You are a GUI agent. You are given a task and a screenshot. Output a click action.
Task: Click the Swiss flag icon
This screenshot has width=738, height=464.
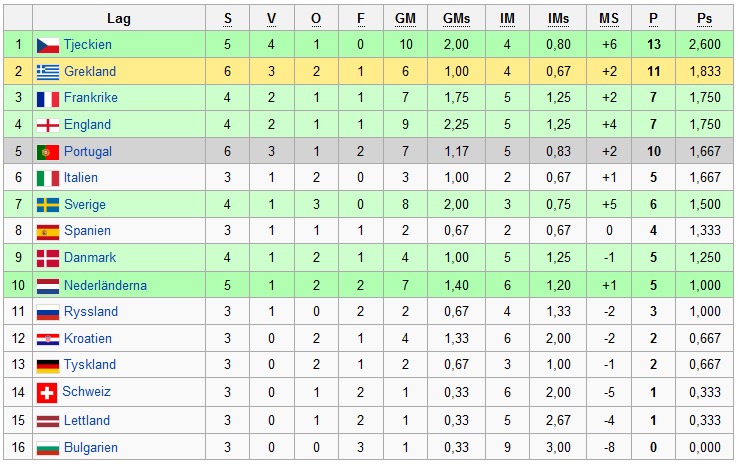point(46,392)
